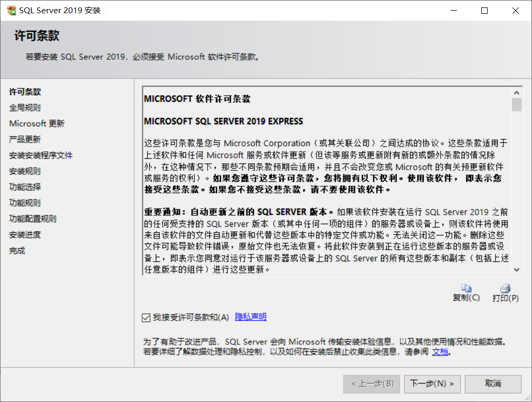Select the Microsoft 更新 step
532x402 pixels.
pyautogui.click(x=36, y=123)
